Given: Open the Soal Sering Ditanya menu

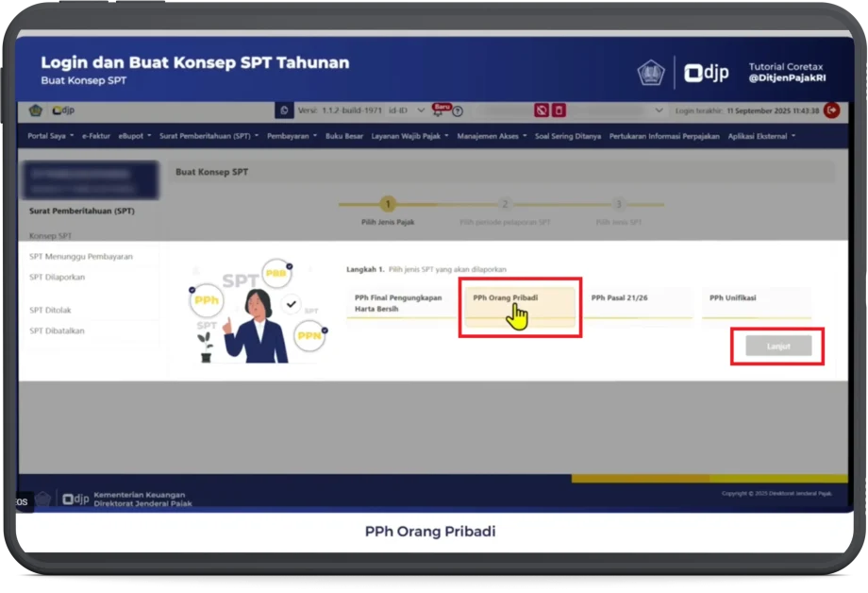Looking at the screenshot, I should coord(567,136).
